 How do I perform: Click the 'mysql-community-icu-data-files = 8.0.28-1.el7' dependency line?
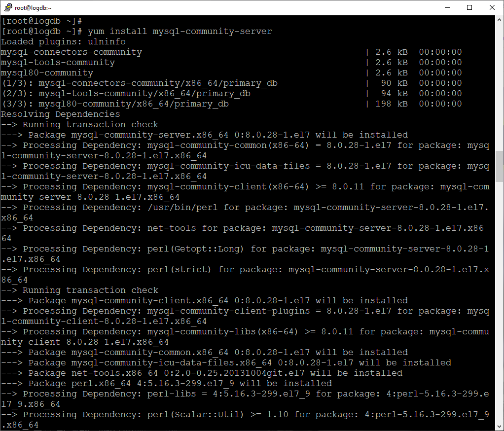(245, 171)
